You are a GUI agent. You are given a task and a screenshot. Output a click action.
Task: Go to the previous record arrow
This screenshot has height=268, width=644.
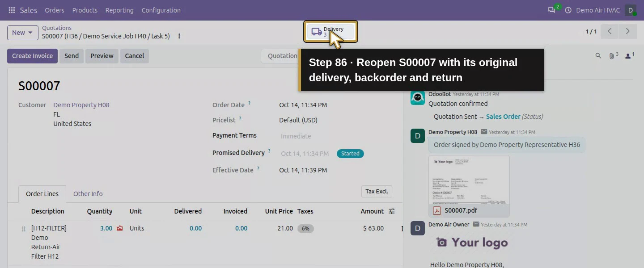pos(610,31)
